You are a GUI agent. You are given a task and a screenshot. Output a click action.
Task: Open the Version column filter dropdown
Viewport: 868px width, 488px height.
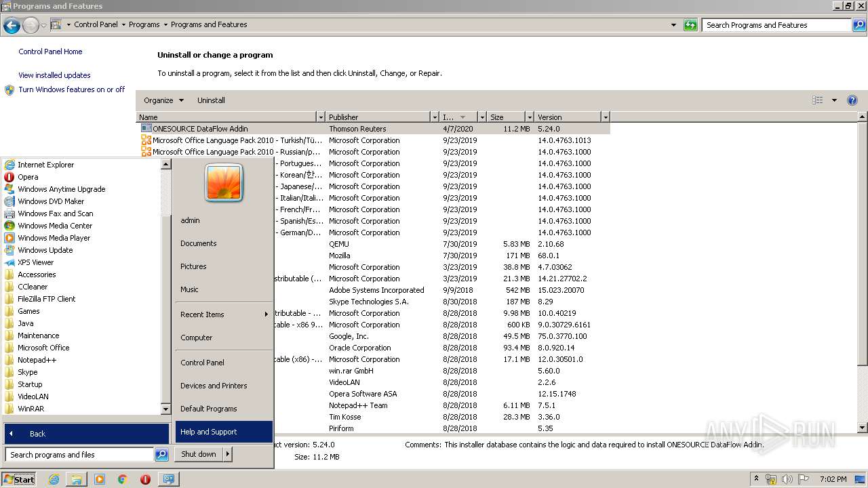[606, 117]
